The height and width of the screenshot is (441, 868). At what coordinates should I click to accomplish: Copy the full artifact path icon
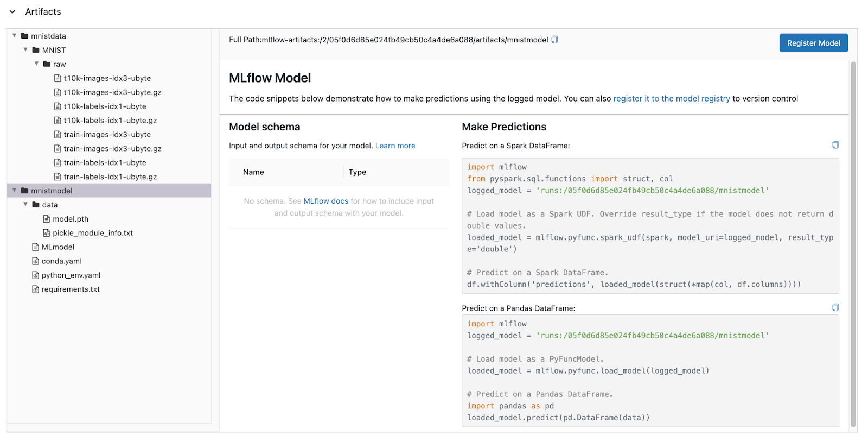(554, 40)
